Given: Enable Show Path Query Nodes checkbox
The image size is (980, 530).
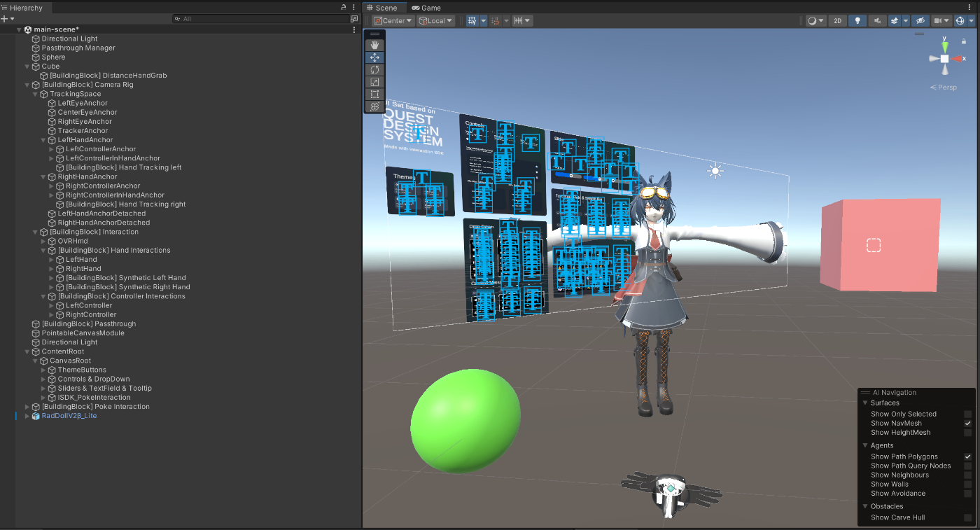Looking at the screenshot, I should (x=967, y=466).
